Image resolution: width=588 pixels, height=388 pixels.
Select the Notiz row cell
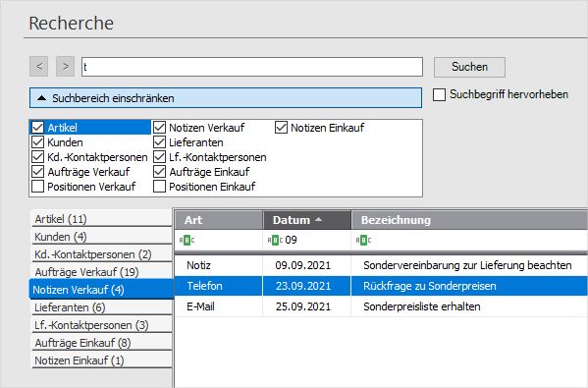click(x=219, y=265)
